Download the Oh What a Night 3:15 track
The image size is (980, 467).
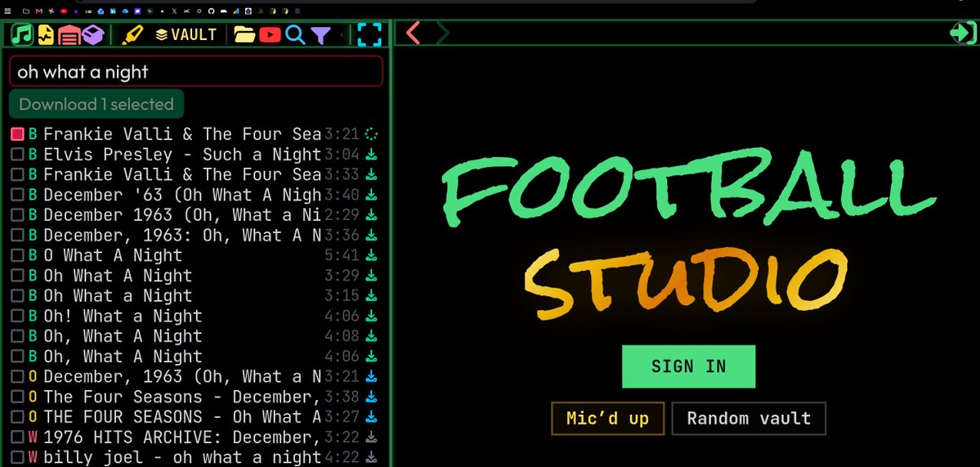pyautogui.click(x=371, y=295)
